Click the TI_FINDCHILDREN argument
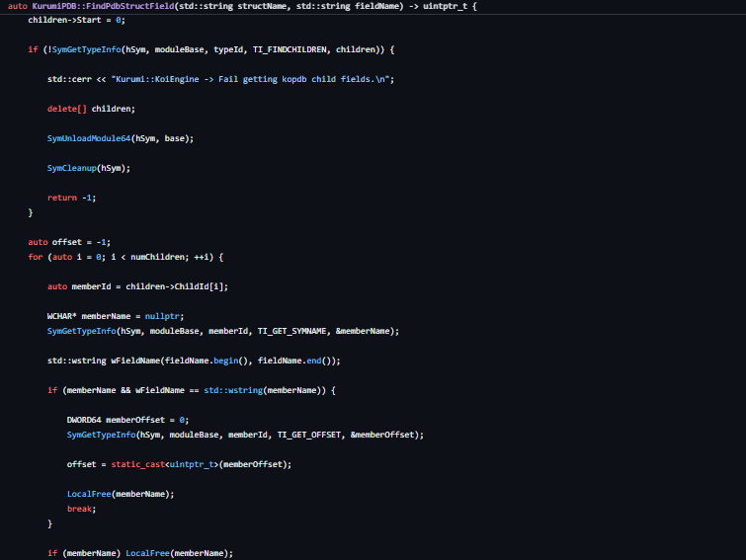The width and height of the screenshot is (746, 560). 290,49
